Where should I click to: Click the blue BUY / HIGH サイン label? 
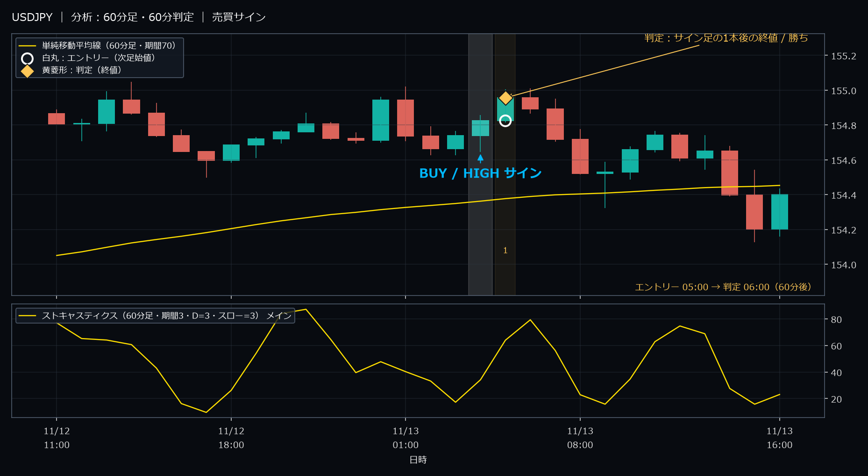(480, 173)
